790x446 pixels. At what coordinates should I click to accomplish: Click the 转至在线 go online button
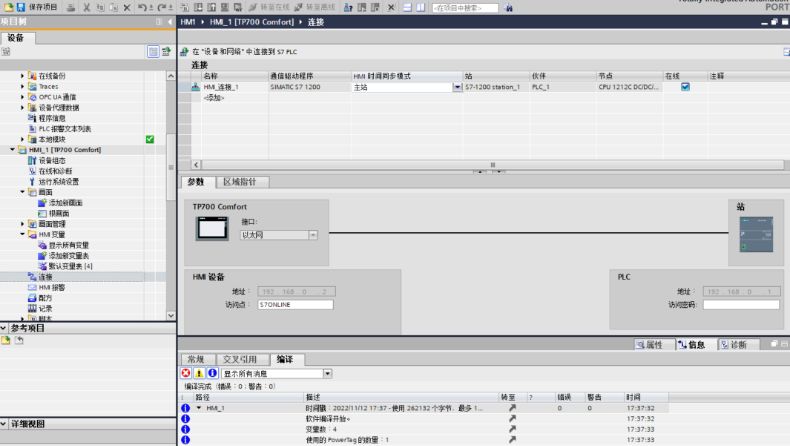270,8
